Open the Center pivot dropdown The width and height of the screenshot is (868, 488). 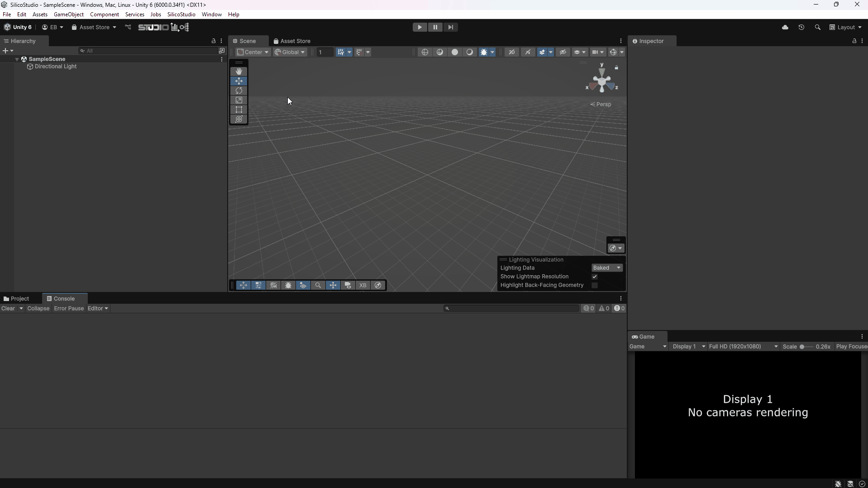[253, 52]
